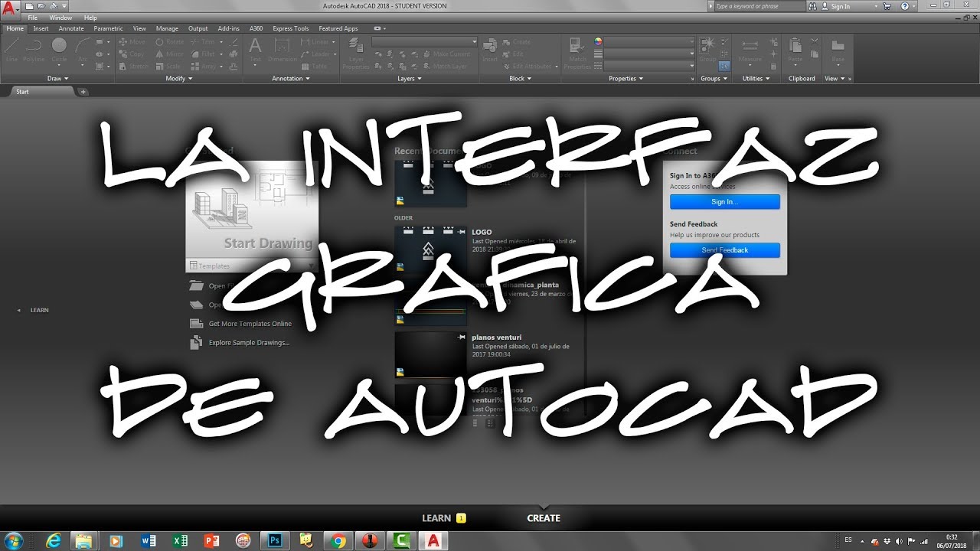Select the Text annotation tool
980x551 pixels.
point(255,50)
